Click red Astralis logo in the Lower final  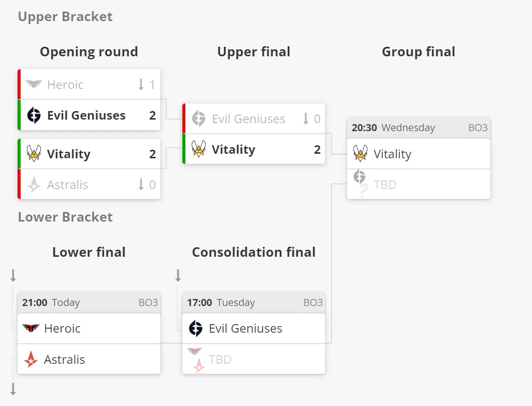click(x=31, y=359)
